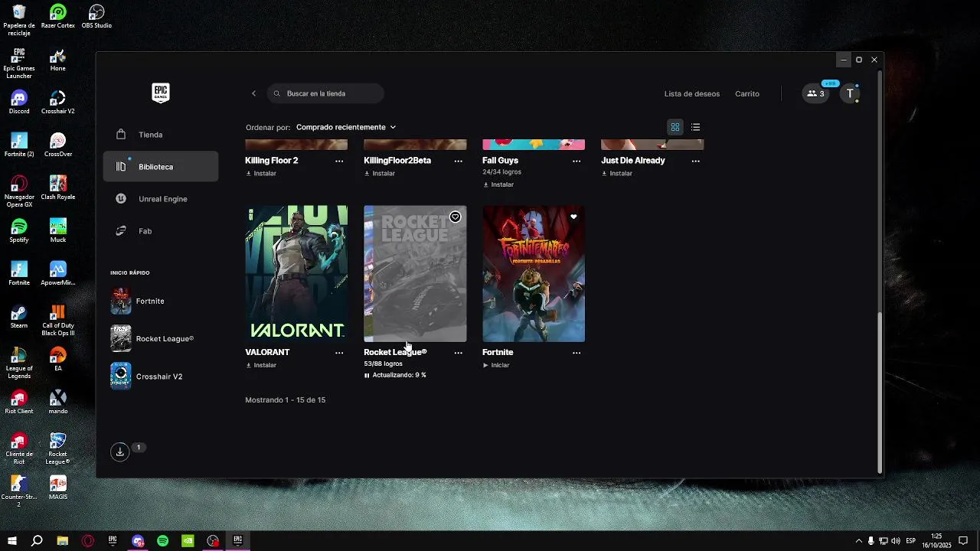This screenshot has width=980, height=551.
Task: Go back with the arrow beside search
Action: (254, 93)
